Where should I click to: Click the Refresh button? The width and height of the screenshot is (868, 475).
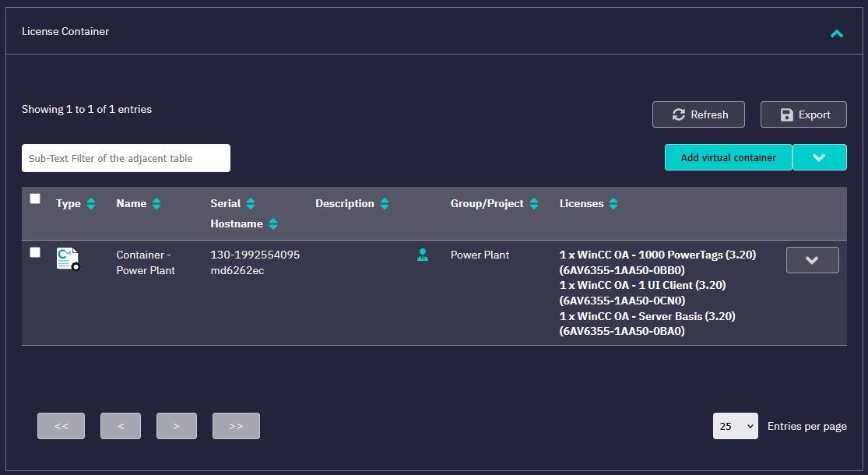point(698,114)
